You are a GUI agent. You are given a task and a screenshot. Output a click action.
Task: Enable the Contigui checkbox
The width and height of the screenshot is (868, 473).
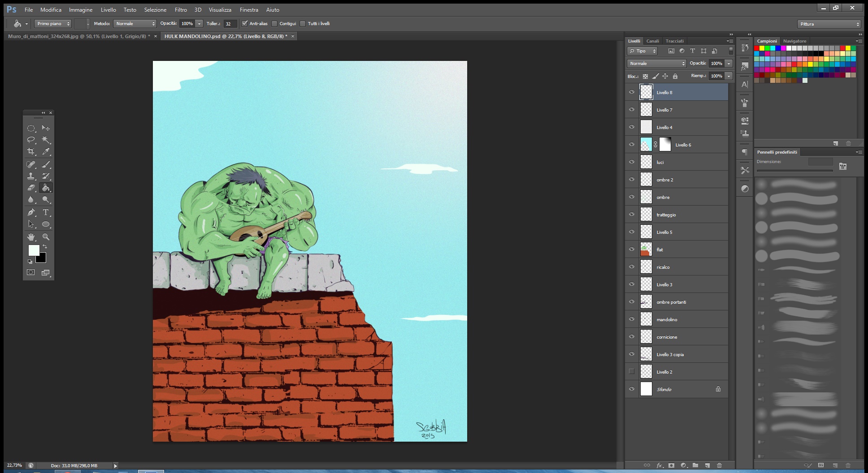(x=274, y=24)
